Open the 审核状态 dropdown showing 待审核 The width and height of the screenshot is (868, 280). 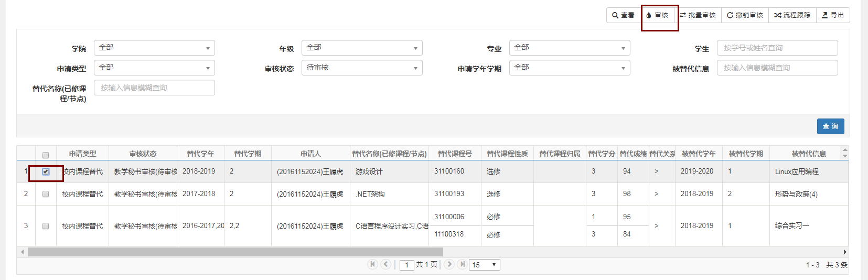362,68
